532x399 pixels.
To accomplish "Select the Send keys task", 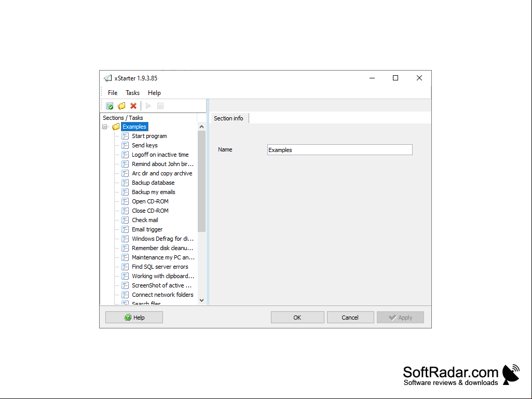I will click(x=144, y=145).
